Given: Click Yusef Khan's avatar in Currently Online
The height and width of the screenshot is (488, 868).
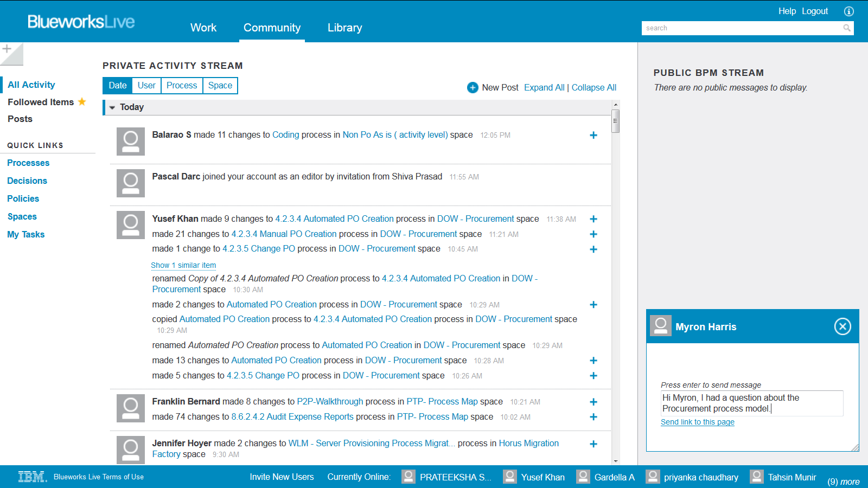Looking at the screenshot, I should pyautogui.click(x=510, y=477).
